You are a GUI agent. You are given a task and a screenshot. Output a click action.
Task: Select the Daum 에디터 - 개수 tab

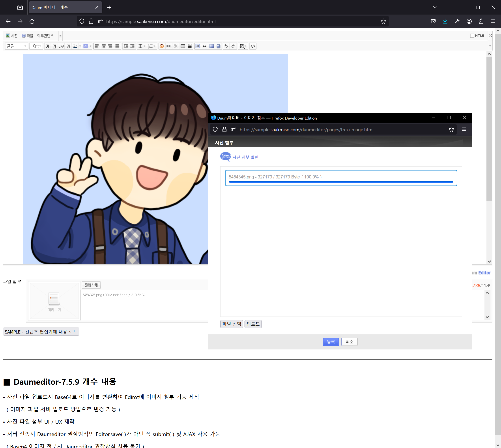65,7
